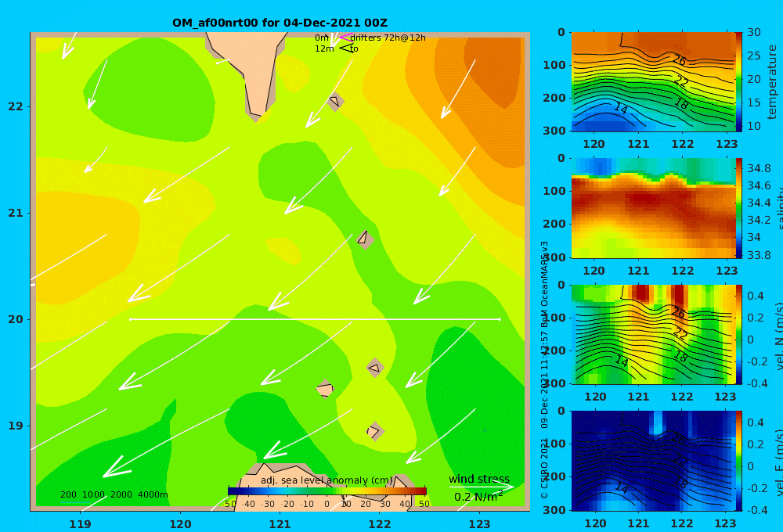The image size is (783, 532).
Task: Select the island marker near 19N 122E
Action: 374,431
